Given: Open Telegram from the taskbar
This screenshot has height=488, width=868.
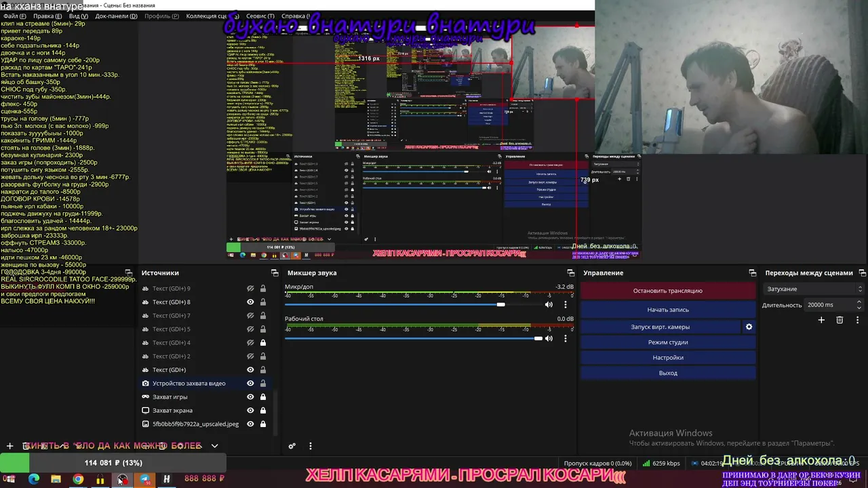Looking at the screenshot, I should point(144,479).
